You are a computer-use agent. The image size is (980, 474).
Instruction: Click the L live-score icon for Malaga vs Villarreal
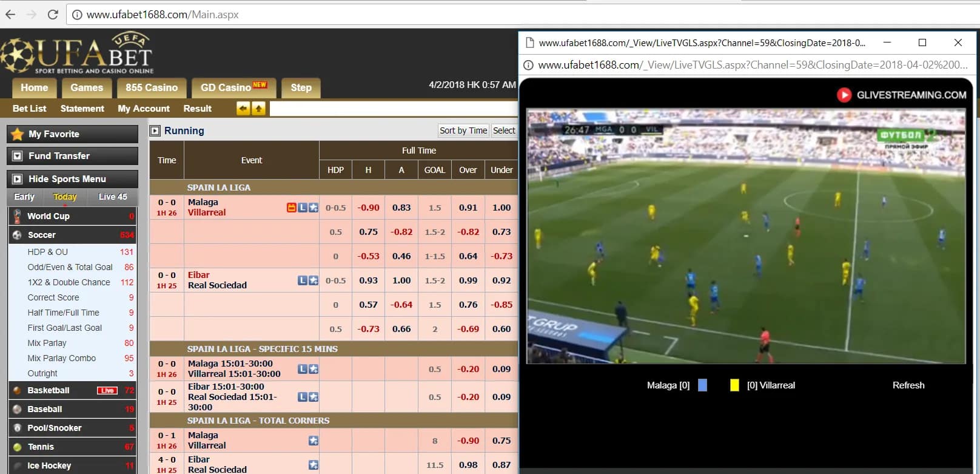coord(303,208)
